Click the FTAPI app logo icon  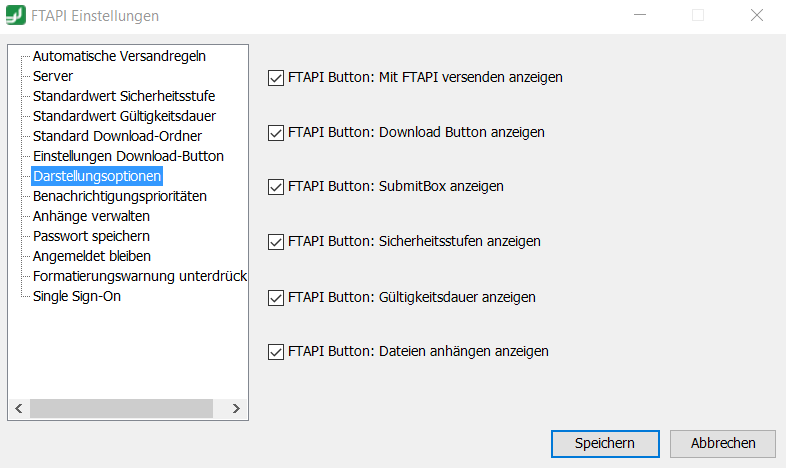tap(16, 15)
